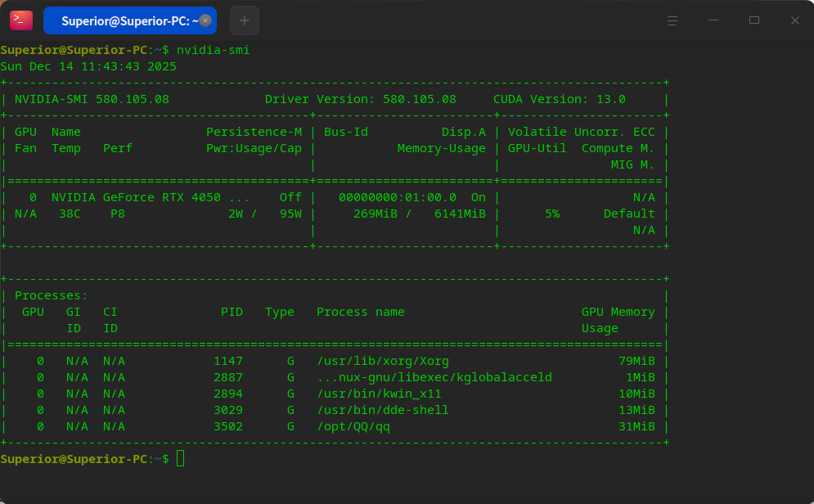Click the NVIDIA GeForce RTX 4050 name
Screen dimensions: 814x504
pyautogui.click(x=136, y=197)
